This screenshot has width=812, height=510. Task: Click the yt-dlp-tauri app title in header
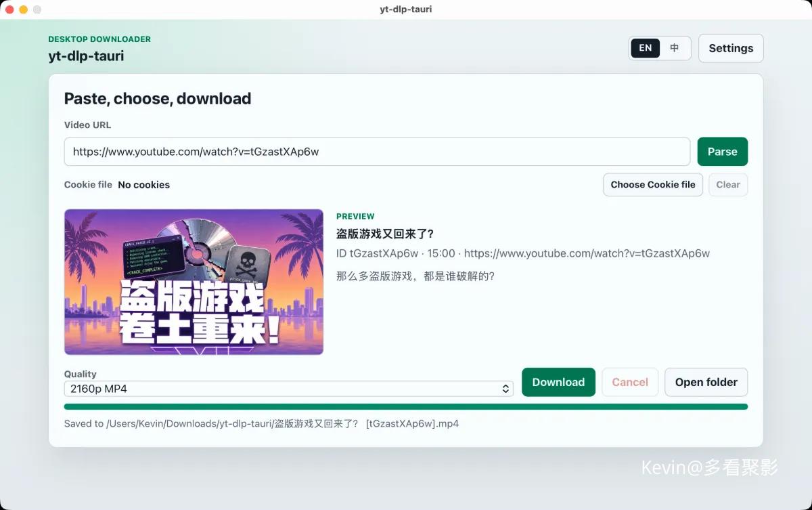tap(87, 56)
